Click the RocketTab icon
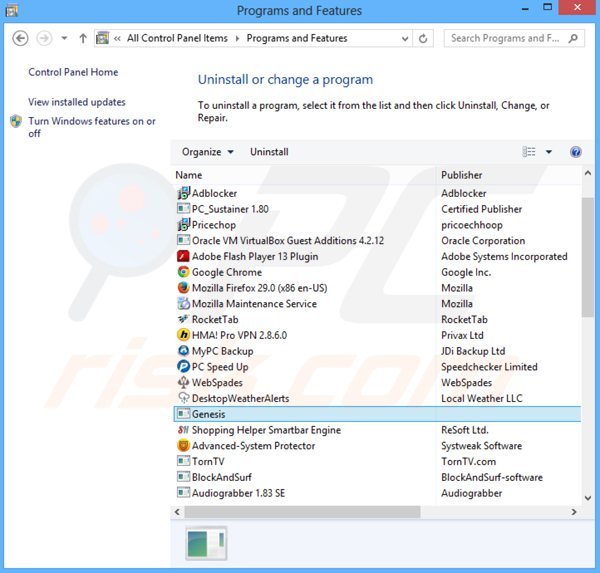Viewport: 600px width, 573px height. [184, 319]
